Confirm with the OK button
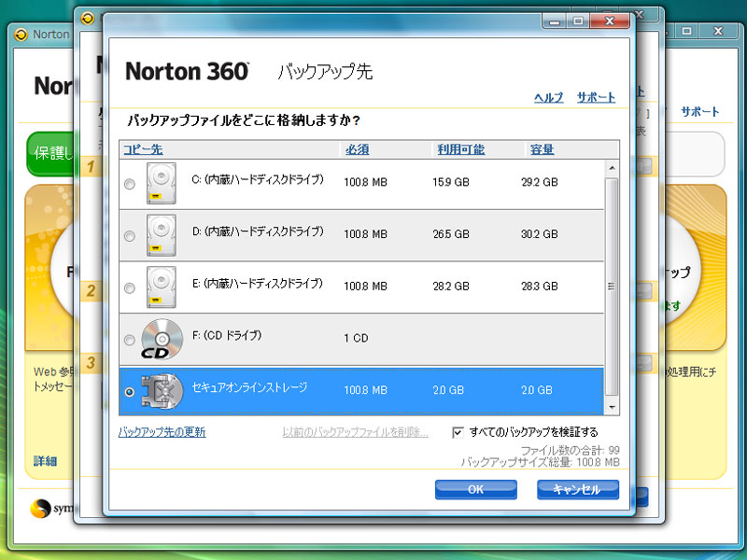The height and width of the screenshot is (560, 747). pos(476,489)
